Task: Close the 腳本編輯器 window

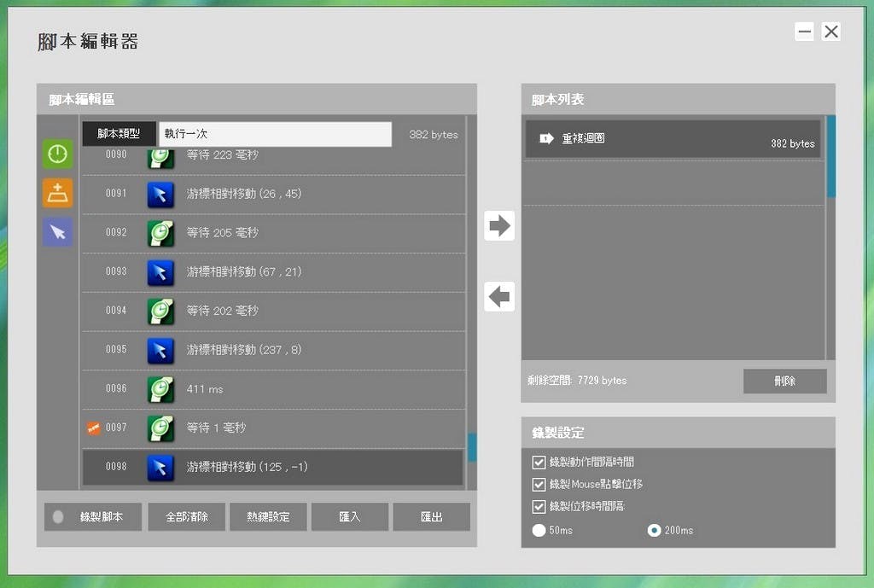Action: pos(831,32)
